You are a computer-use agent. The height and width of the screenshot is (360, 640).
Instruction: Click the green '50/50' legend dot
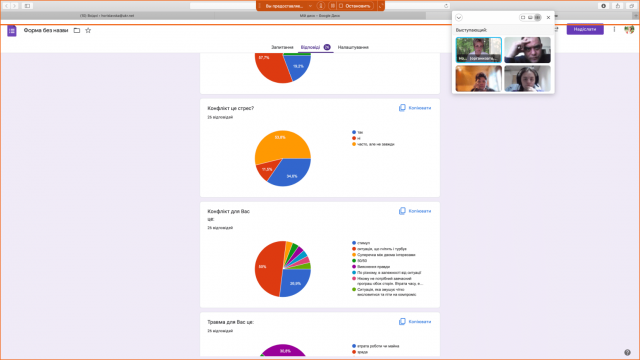click(x=354, y=260)
